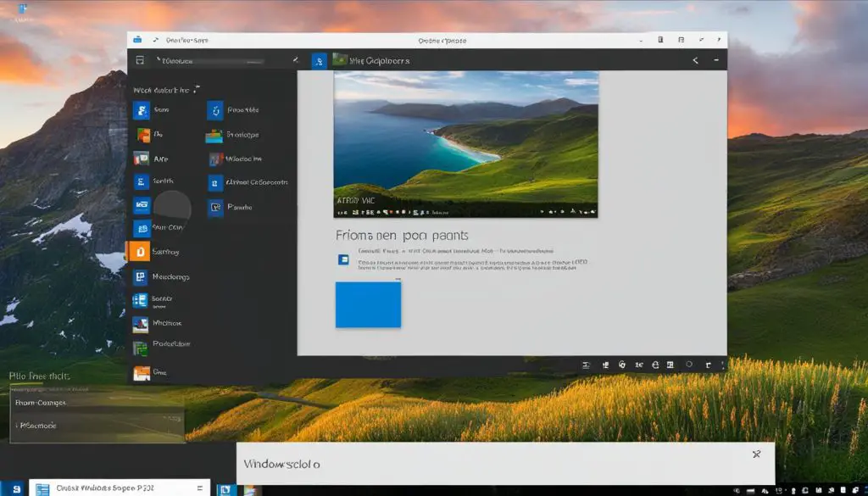Open the blue Pooo ttite icon

[215, 111]
